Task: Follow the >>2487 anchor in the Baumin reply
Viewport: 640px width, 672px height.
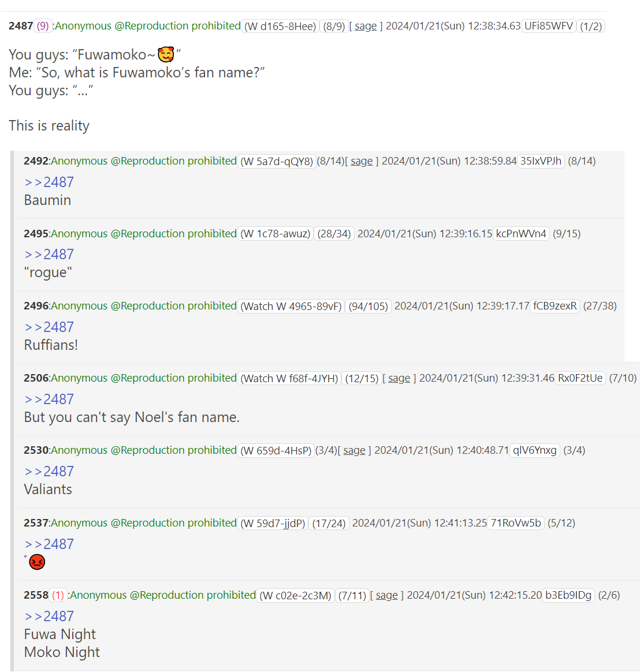Action: (49, 182)
